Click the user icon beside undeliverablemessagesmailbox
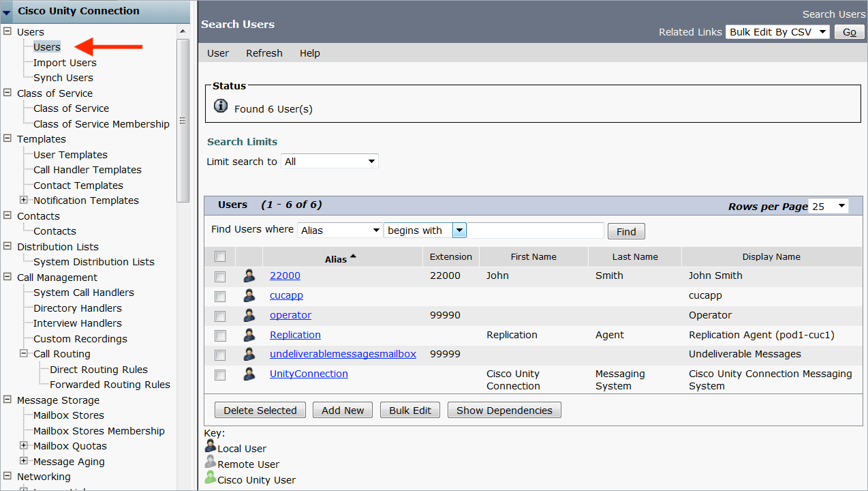Screen dimensions: 868x491 (249, 354)
